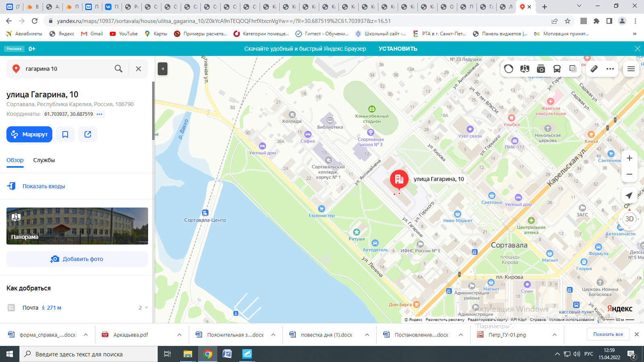
Task: Click Дом Берга marker
Action: pyautogui.click(x=417, y=304)
